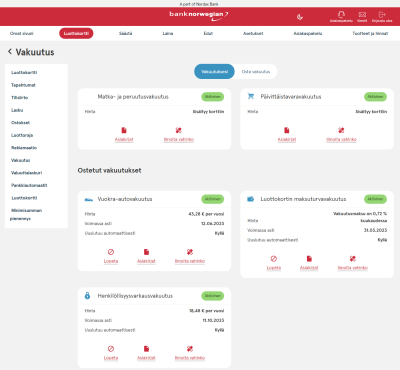Open documents icon for Matka- ja peruutusvakuutus
Screen dimensions: 400x370
click(x=124, y=130)
